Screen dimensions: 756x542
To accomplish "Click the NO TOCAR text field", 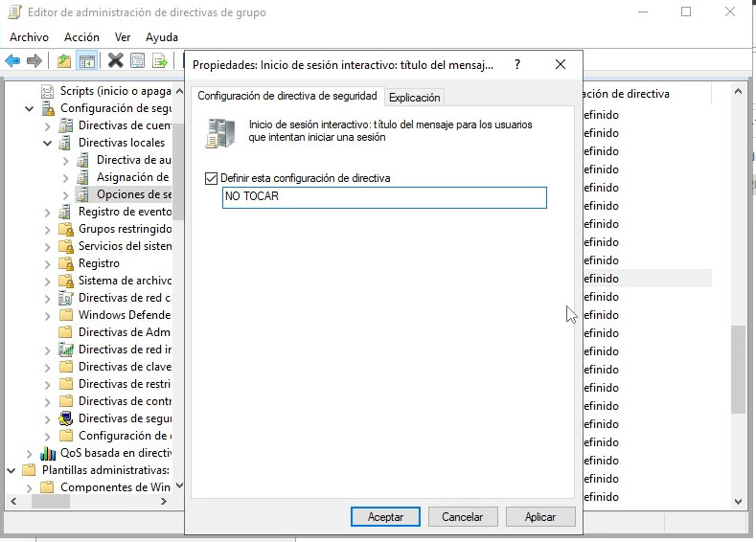I will pos(383,197).
